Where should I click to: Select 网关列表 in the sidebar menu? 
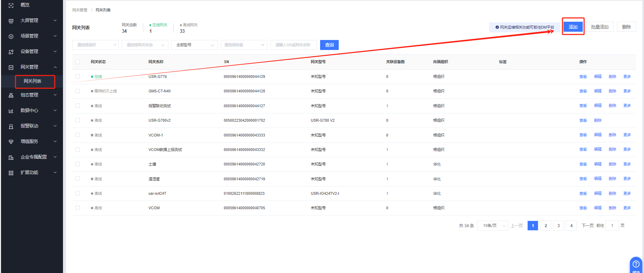33,81
